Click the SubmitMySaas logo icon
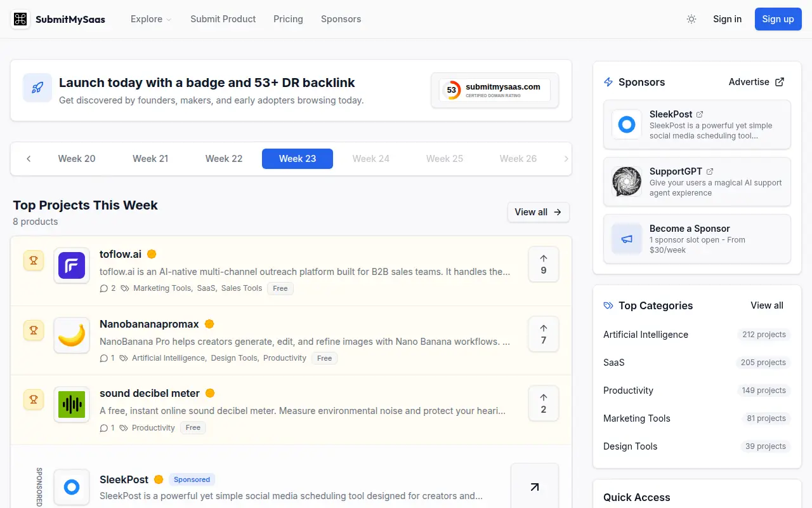 click(x=20, y=19)
